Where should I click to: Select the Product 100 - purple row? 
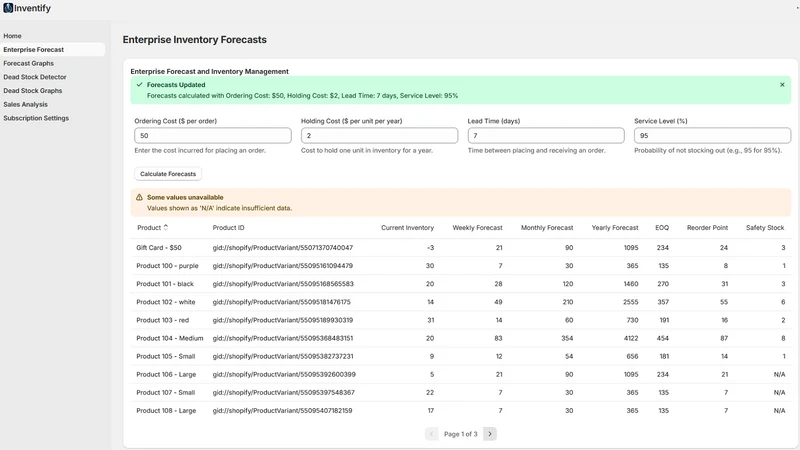[x=461, y=266]
